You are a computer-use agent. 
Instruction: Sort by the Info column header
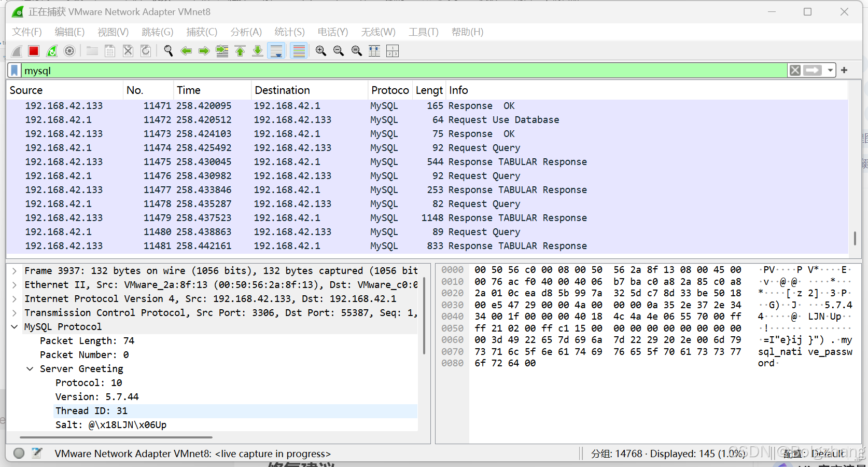pos(647,90)
